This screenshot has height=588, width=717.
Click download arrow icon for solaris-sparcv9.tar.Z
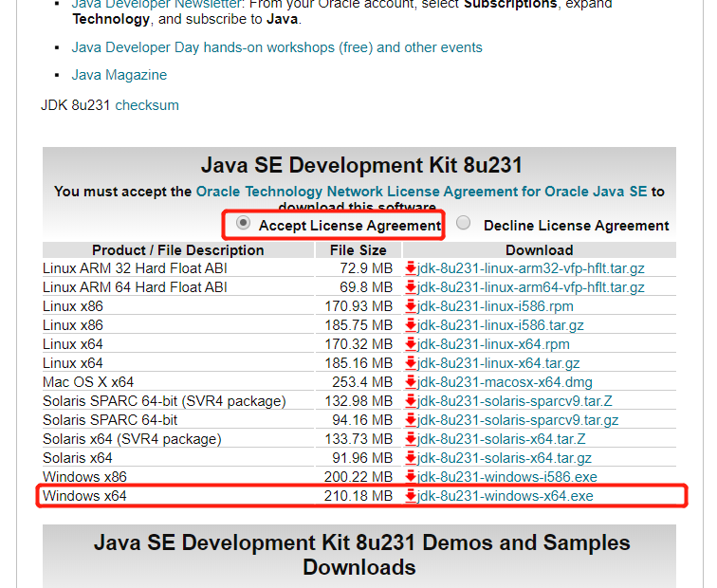(411, 401)
